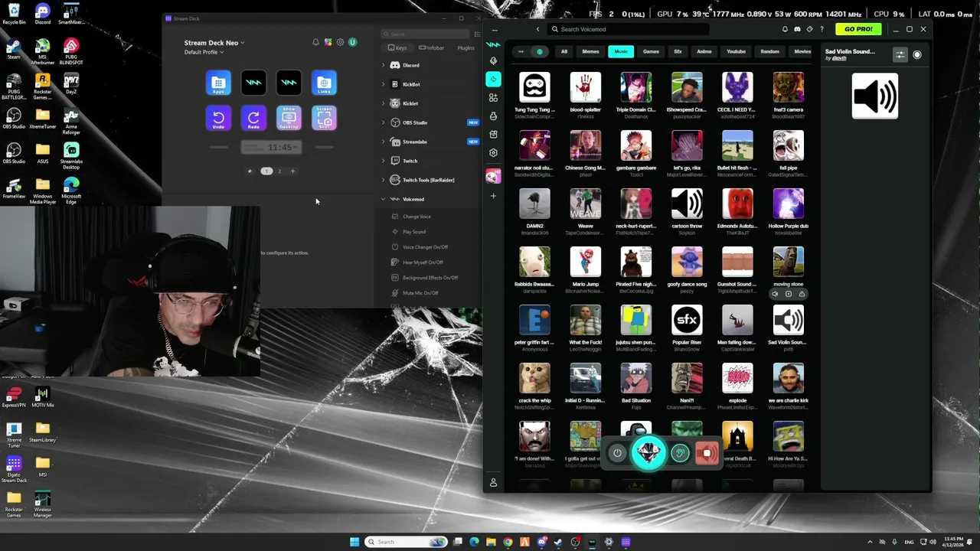The image size is (980, 551).
Task: Pin the Stream Deck page with the pin icon
Action: (250, 171)
